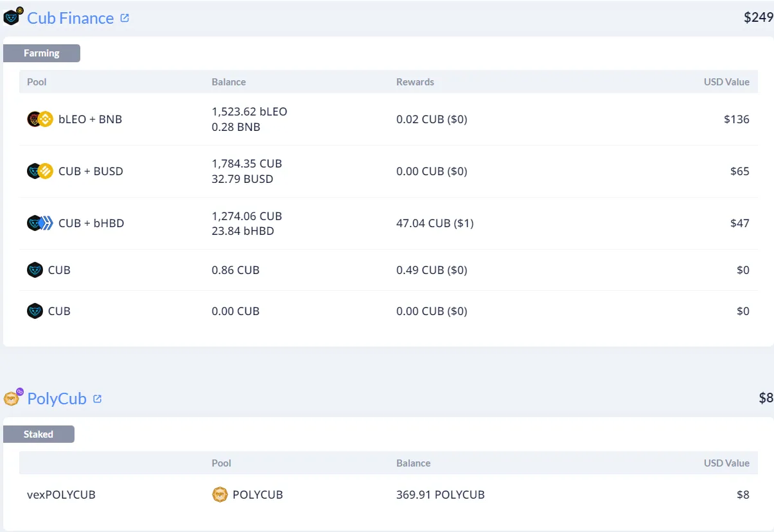
Task: Select the Farming tab label
Action: [x=42, y=53]
